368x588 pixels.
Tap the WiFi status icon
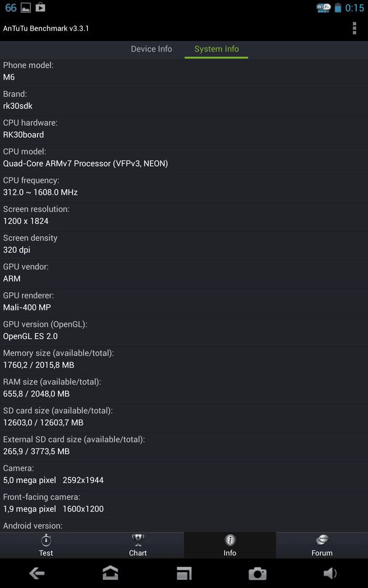click(323, 8)
